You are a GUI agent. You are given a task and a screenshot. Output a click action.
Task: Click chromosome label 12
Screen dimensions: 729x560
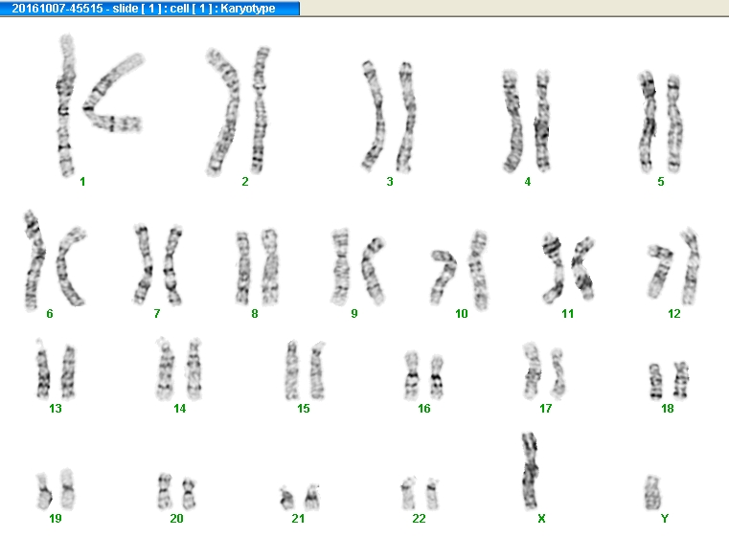pos(674,314)
